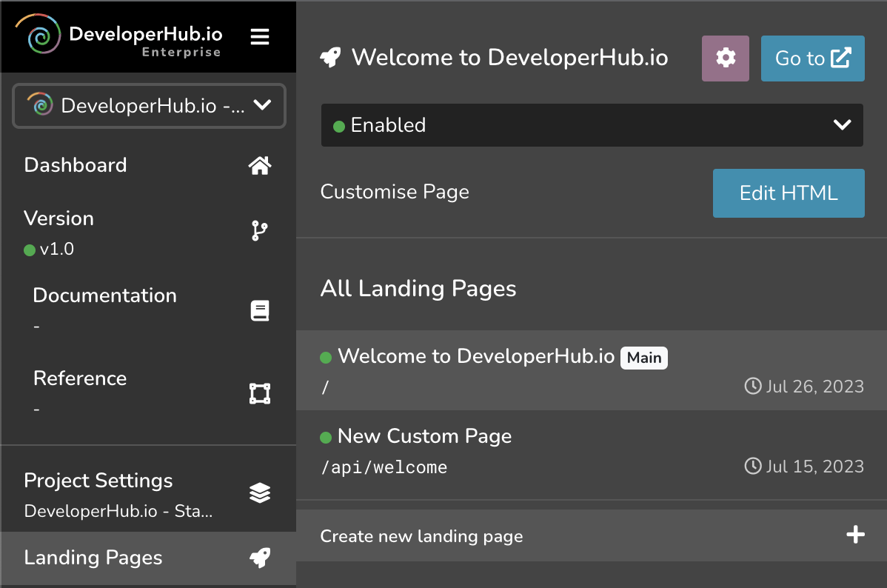Select the New Custom Page entry
887x588 pixels.
(424, 437)
